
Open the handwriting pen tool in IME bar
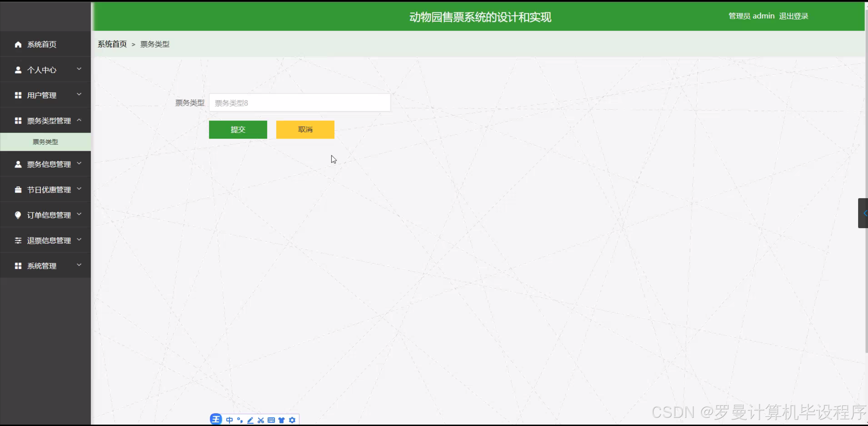250,420
